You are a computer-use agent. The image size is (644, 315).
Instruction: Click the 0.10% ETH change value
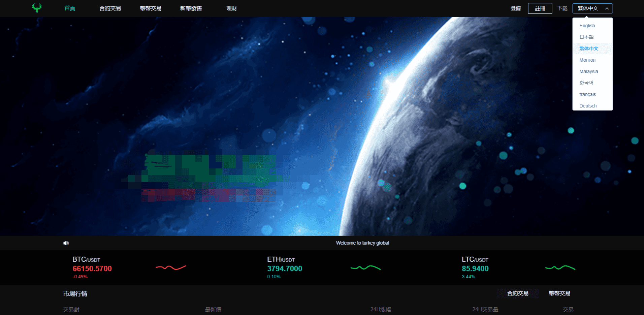(x=274, y=277)
